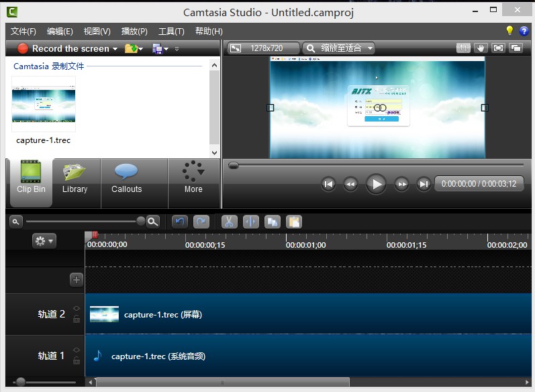Click the clip bin scroll up arrow

(x=214, y=65)
